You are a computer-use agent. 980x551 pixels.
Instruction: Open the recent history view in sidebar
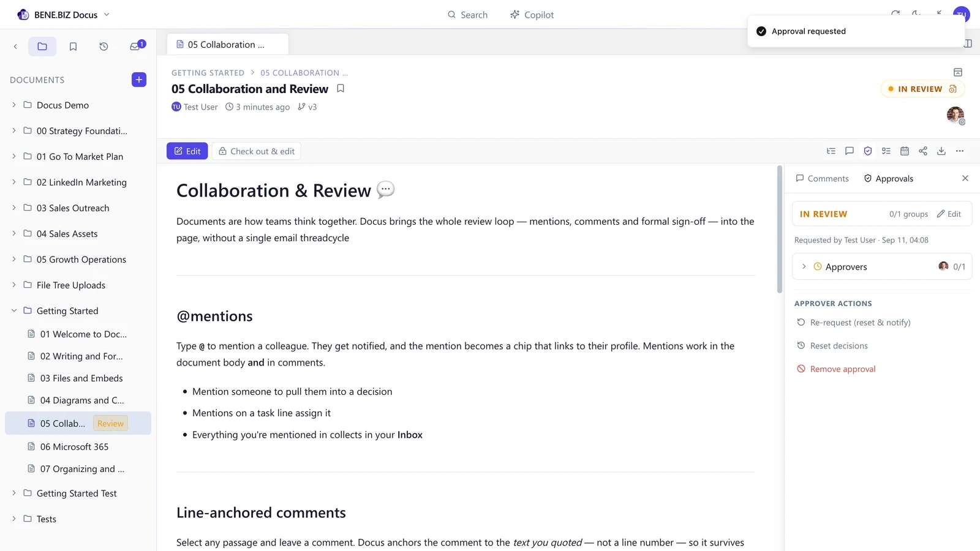point(104,47)
